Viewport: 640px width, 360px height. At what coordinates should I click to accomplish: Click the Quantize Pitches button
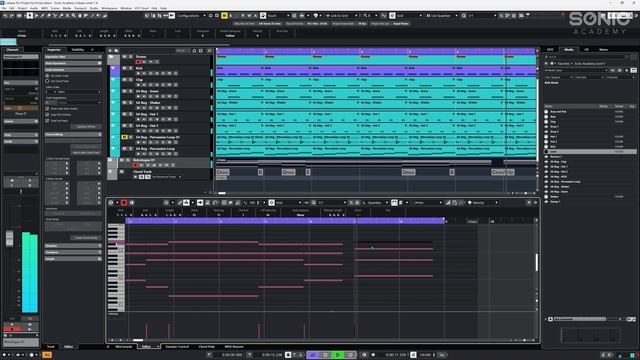85,127
